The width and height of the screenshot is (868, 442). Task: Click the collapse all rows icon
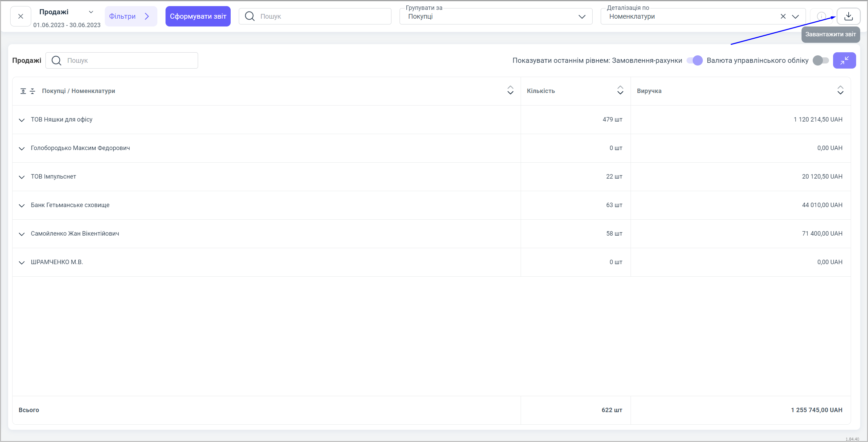pos(33,91)
